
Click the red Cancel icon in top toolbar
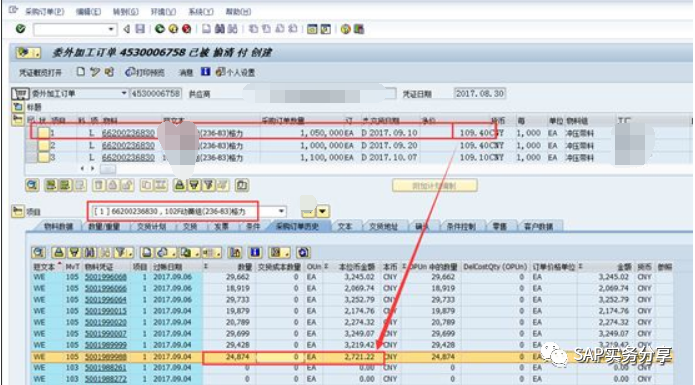pos(187,29)
